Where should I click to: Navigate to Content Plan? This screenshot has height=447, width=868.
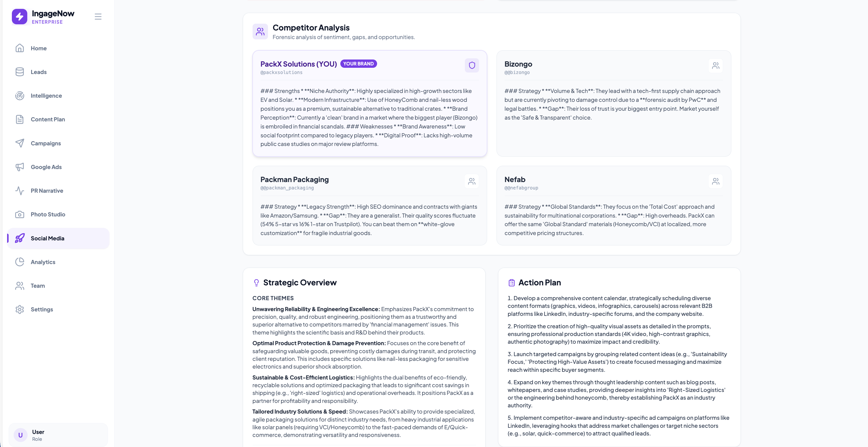(47, 120)
